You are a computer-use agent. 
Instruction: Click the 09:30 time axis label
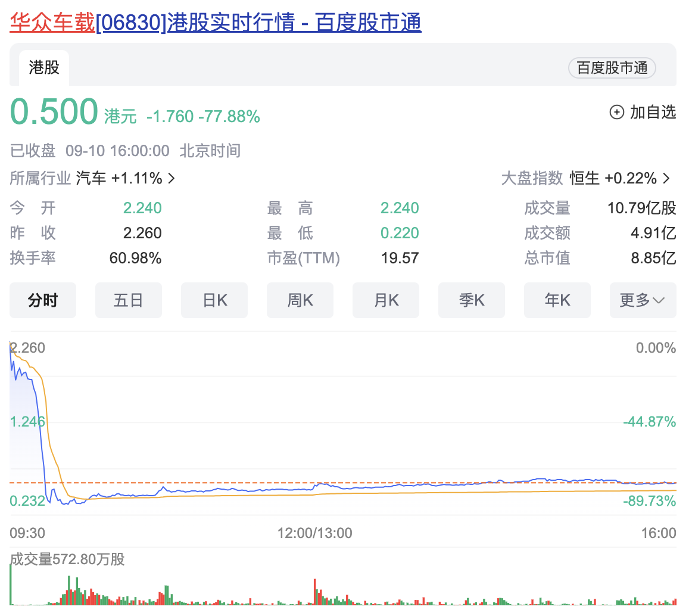27,533
